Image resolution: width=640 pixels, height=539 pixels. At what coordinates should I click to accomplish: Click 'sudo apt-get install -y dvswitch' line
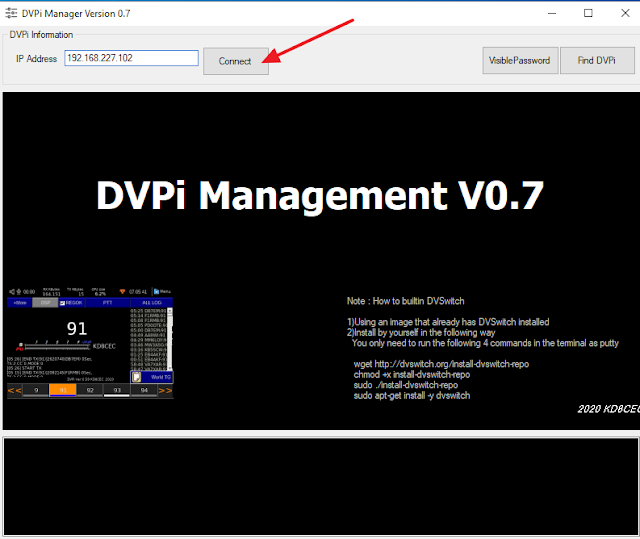coord(412,396)
